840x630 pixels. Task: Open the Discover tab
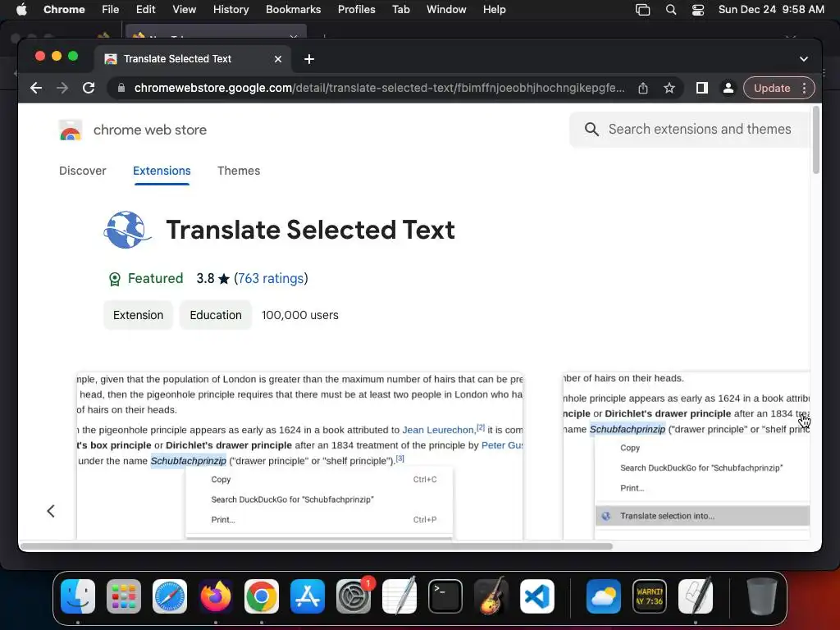click(x=83, y=171)
